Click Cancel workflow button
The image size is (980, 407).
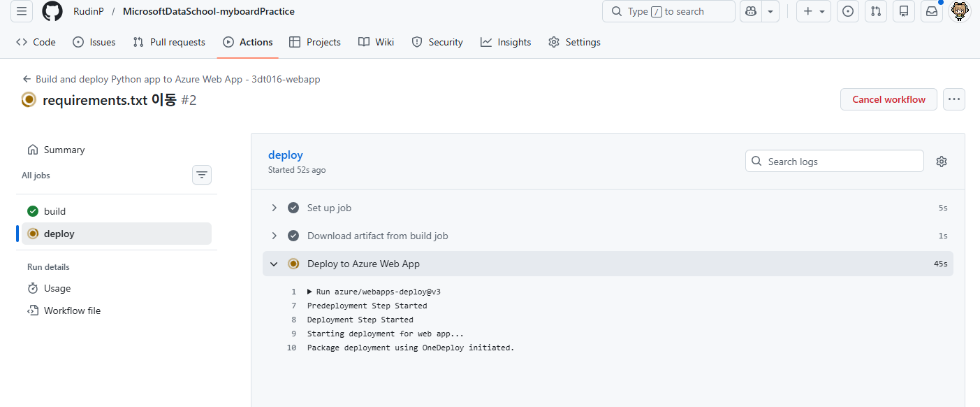tap(888, 99)
